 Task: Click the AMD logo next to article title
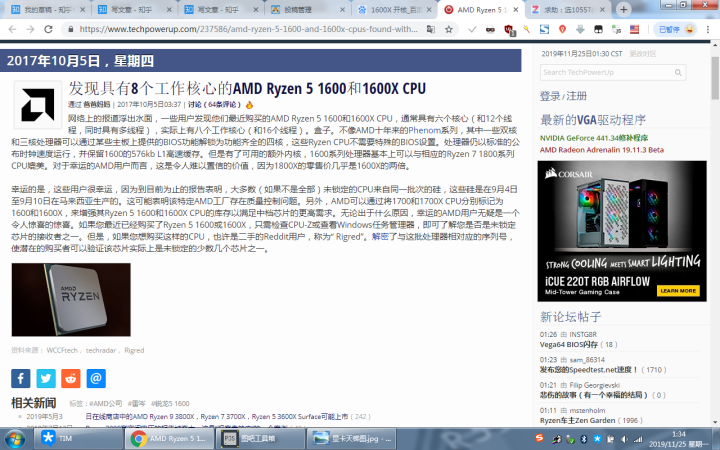coord(38,105)
